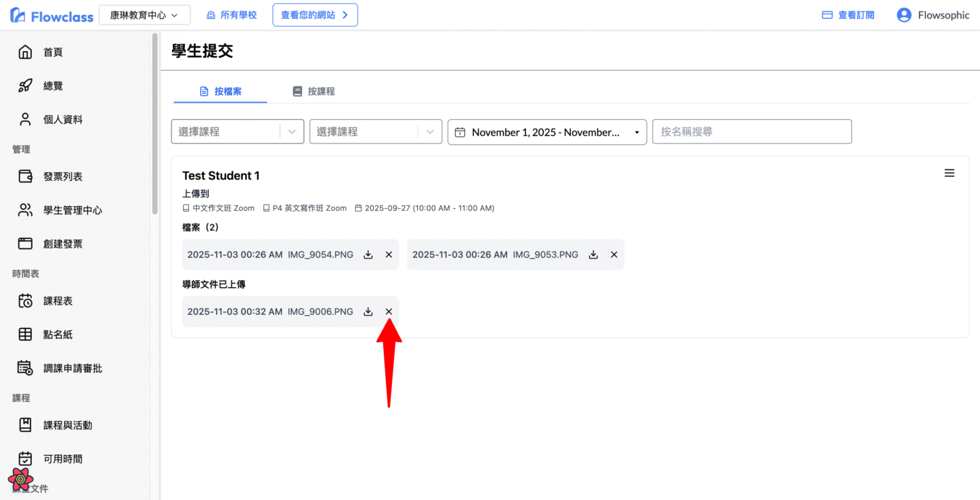Open the React debug floating icon
Viewport: 980px width, 500px height.
(21, 480)
